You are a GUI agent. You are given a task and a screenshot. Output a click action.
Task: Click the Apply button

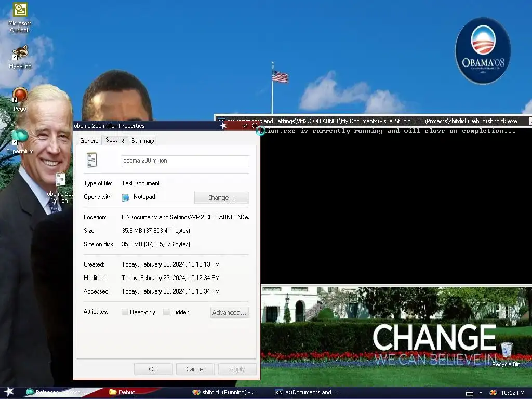click(237, 369)
